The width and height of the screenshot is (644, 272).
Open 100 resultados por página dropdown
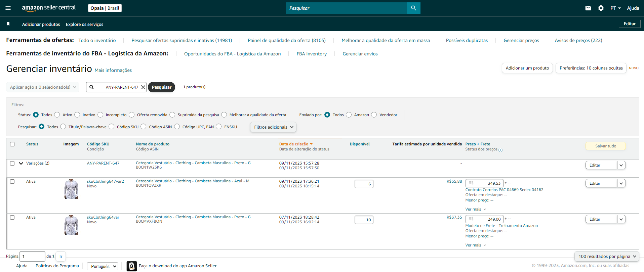(607, 256)
